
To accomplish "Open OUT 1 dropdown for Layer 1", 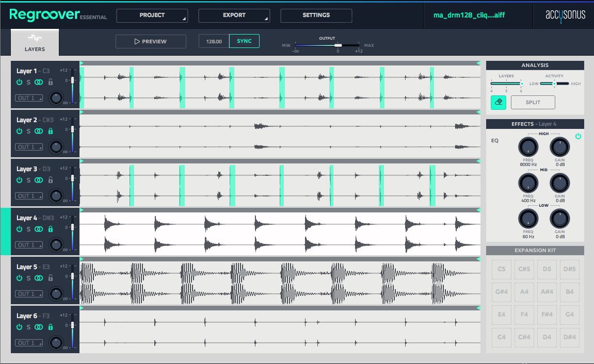I will 29,98.
